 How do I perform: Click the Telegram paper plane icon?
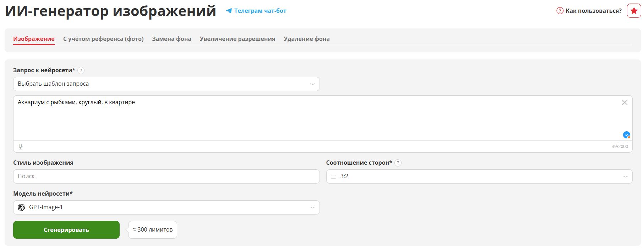click(229, 11)
